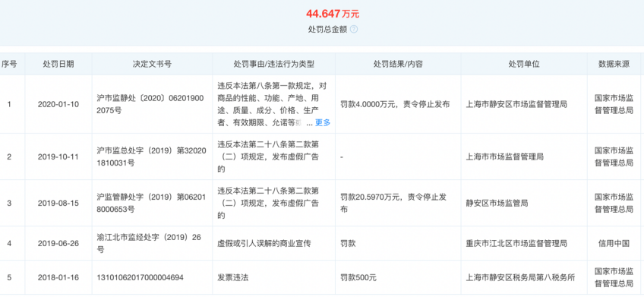
Task: Click the 数据来源 column header
Action: click(x=614, y=64)
